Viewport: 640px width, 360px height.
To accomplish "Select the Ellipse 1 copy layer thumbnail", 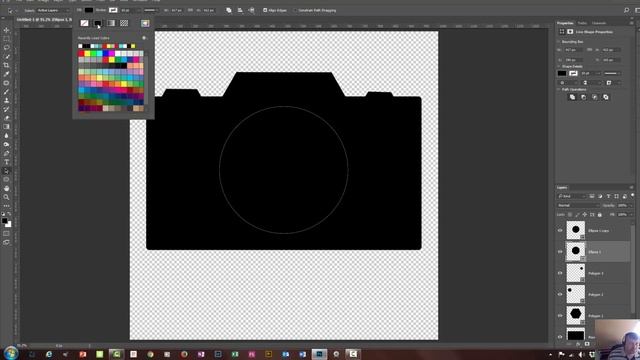I will [x=576, y=230].
